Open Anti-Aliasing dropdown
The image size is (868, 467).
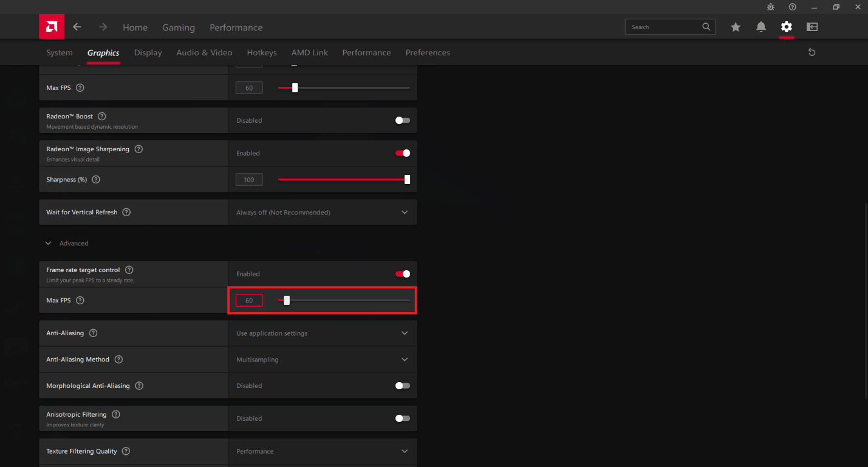click(x=323, y=333)
